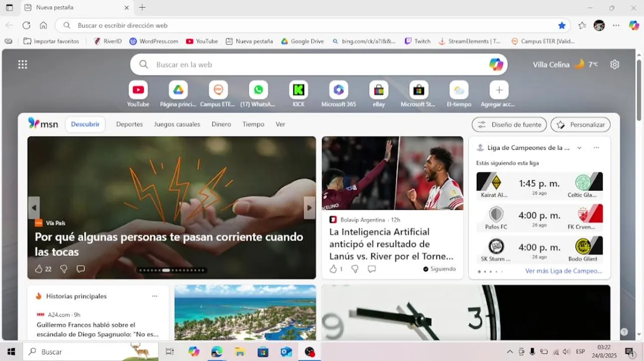Open Task View in the taskbar
This screenshot has height=361, width=644.
[170, 351]
